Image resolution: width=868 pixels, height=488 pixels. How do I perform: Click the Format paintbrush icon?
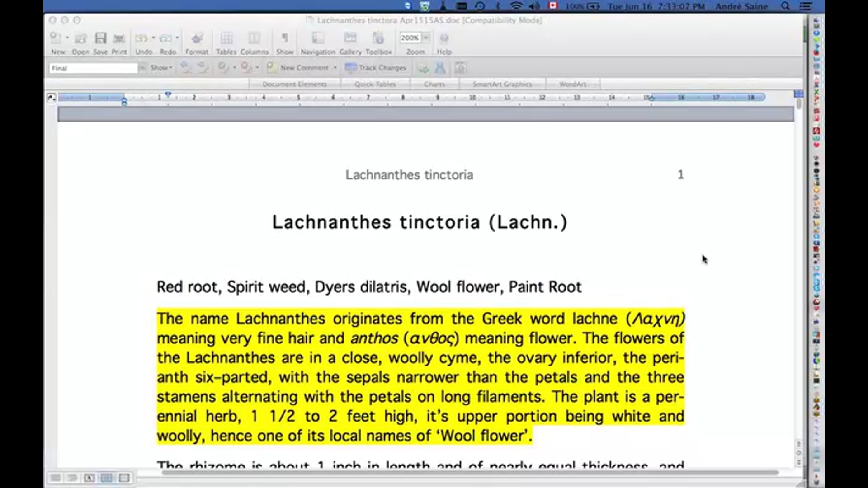point(197,39)
